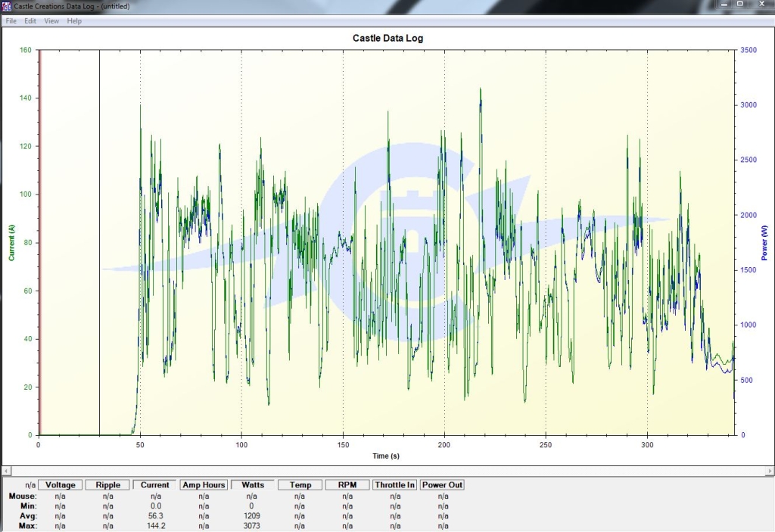Maximize the Castle Data Log window

point(740,4)
